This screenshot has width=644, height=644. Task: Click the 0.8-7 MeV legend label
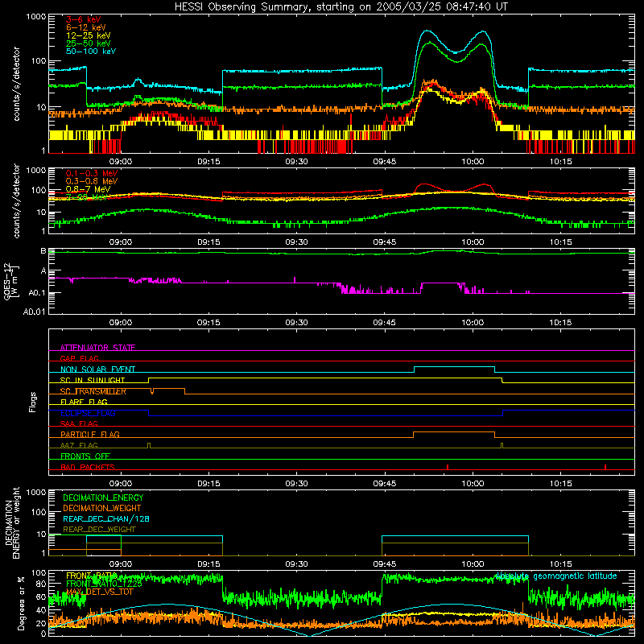pyautogui.click(x=89, y=189)
